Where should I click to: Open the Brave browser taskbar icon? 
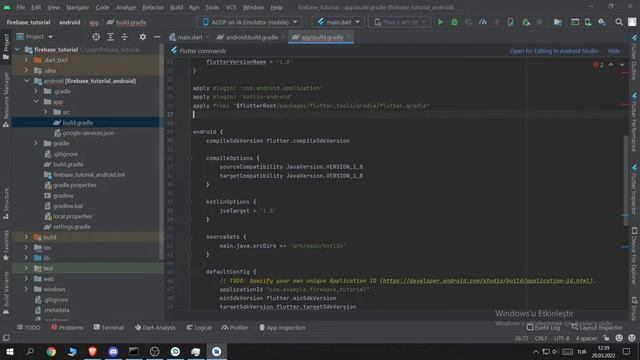93,351
